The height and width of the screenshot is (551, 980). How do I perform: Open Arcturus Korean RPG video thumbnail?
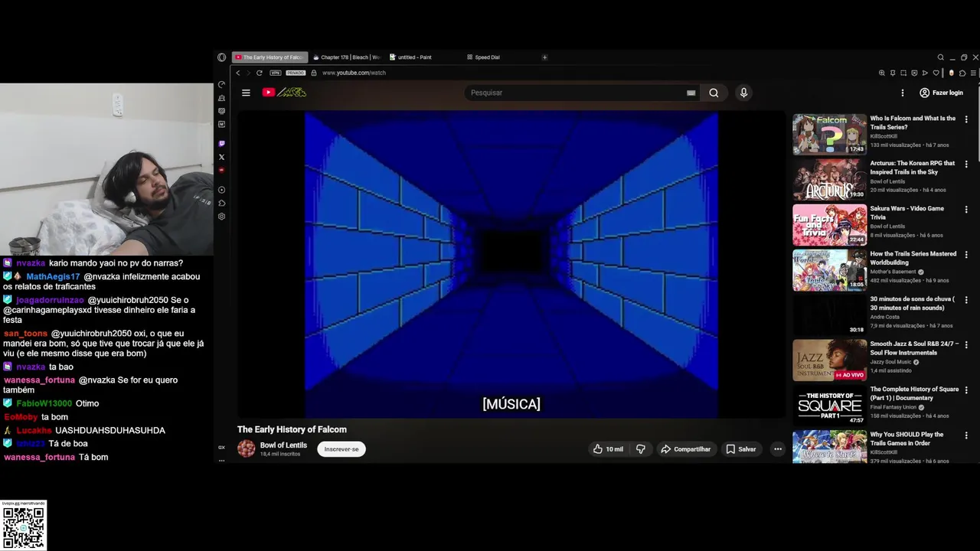point(830,180)
